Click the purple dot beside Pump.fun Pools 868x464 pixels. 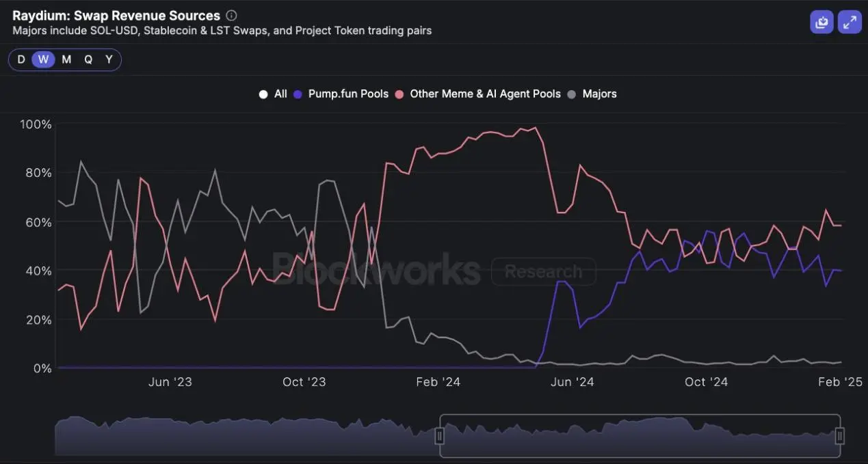297,94
